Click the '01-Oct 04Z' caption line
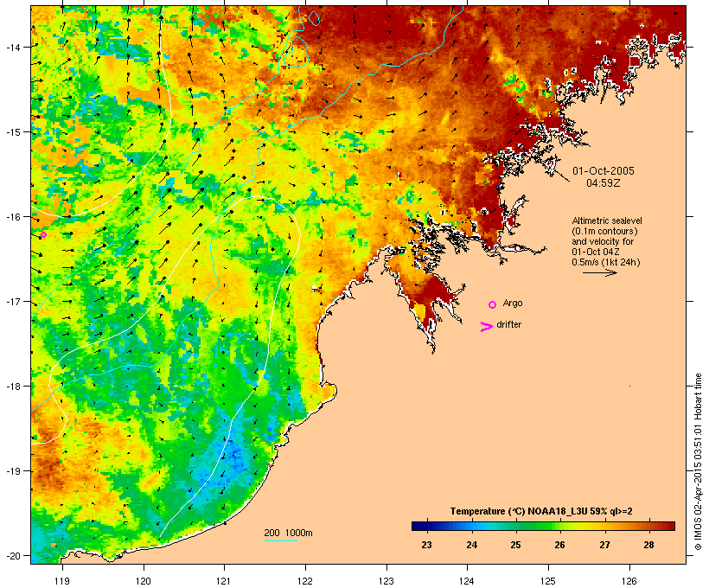This screenshot has height=588, width=709. point(596,252)
